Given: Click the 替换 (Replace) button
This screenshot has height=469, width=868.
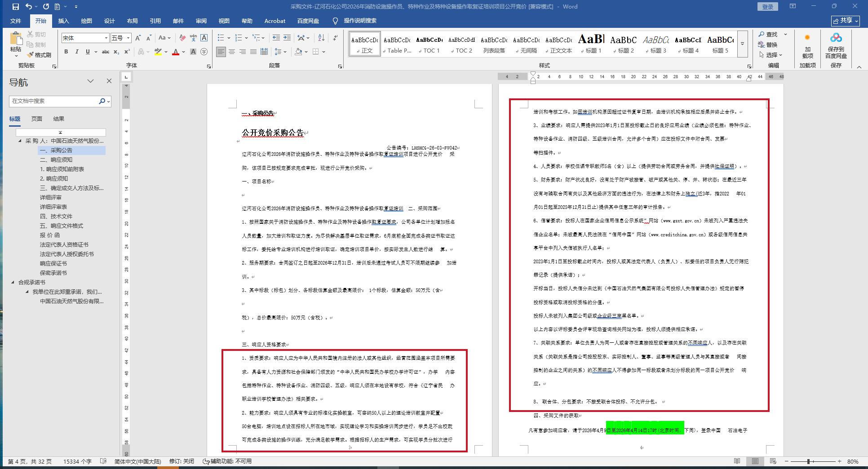Looking at the screenshot, I should tap(768, 44).
